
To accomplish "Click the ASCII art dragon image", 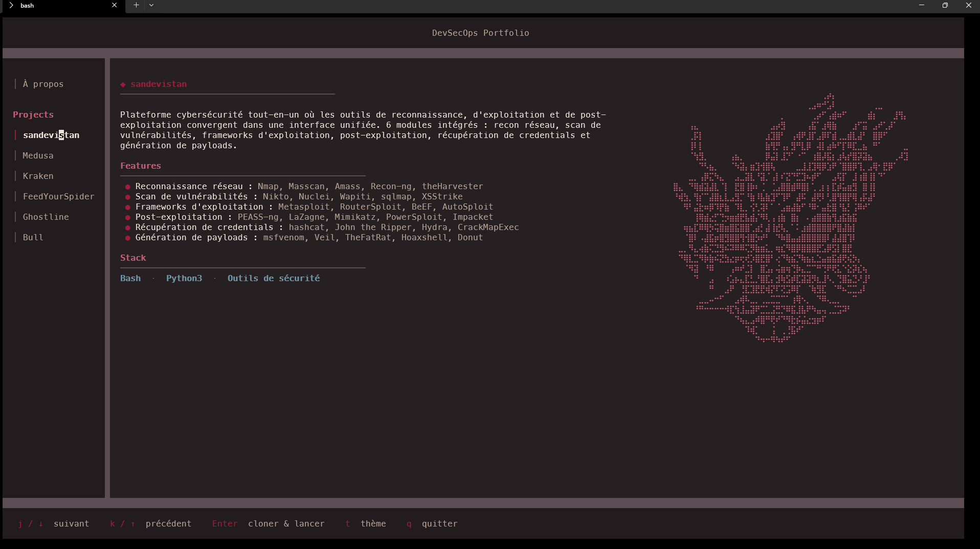I will [790, 218].
